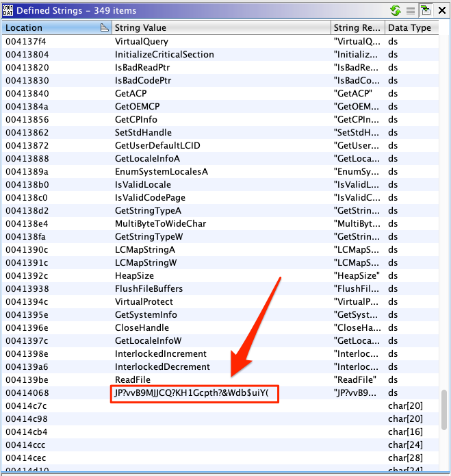Viewport: 451px width, 476px height.
Task: Click the ReadFile string value
Action: [x=133, y=379]
